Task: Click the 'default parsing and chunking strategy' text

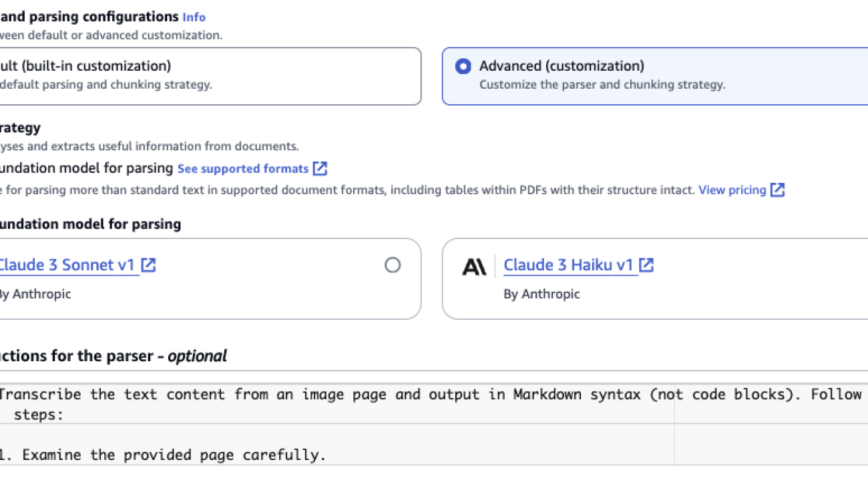Action: [x=105, y=85]
